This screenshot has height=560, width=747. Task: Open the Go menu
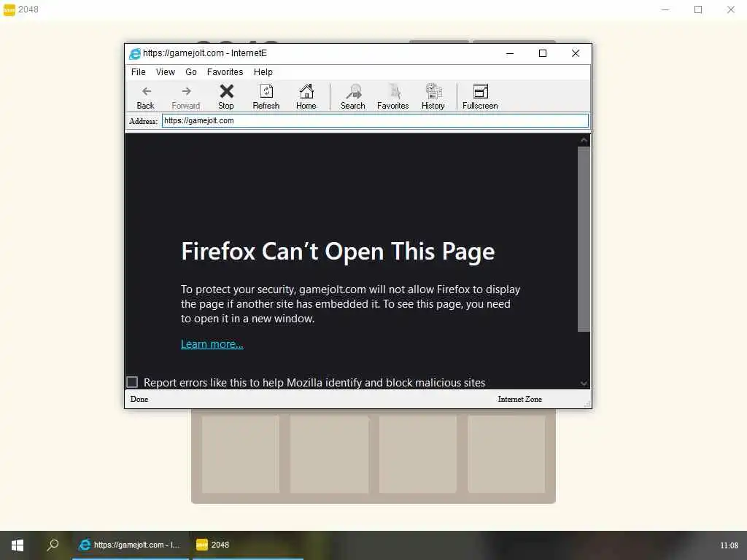(191, 72)
